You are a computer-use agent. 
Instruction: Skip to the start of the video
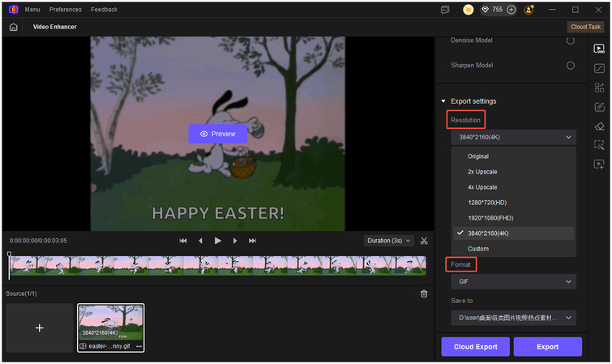click(x=182, y=241)
